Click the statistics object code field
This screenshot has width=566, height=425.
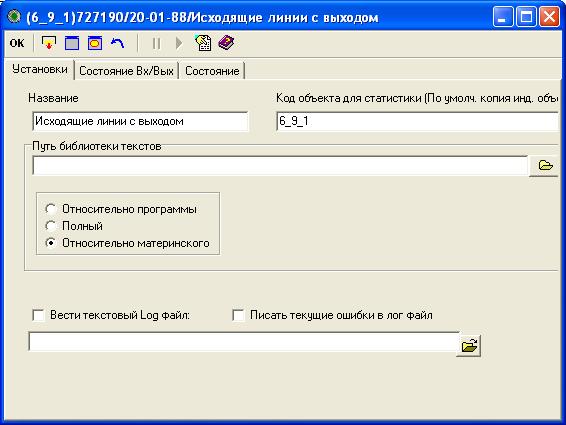(x=417, y=121)
